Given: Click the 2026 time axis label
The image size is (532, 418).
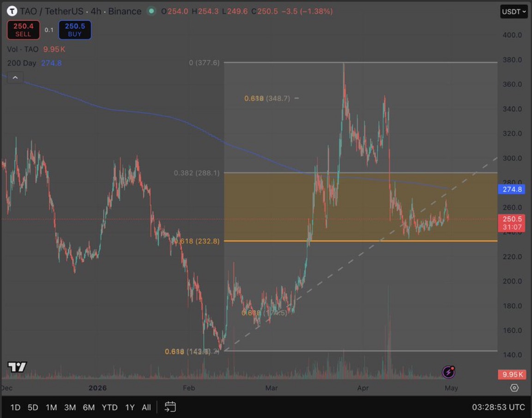Looking at the screenshot, I should tap(97, 388).
